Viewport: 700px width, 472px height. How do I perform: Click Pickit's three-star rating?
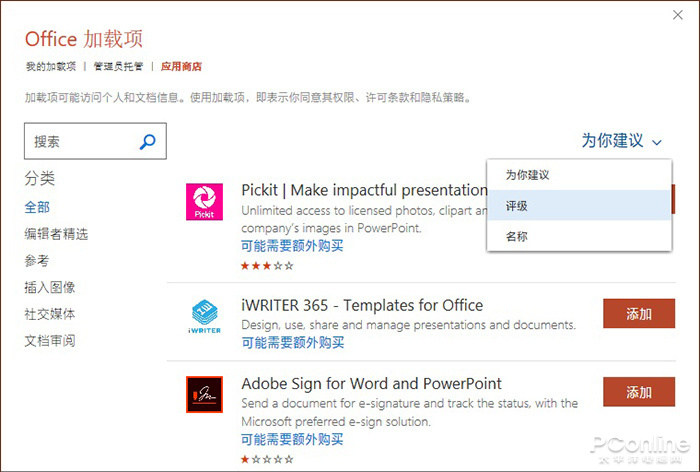(x=267, y=266)
